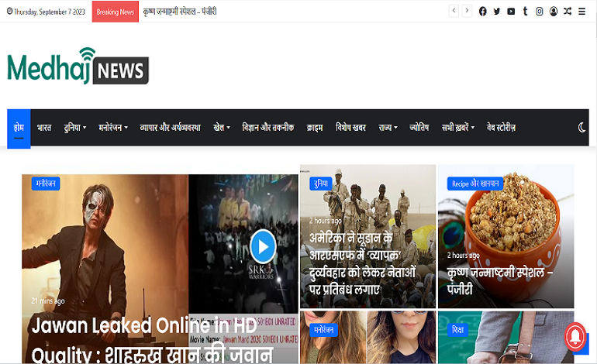The height and width of the screenshot is (364, 597).
Task: Click 2 hours ago on panjiri article
Action: pyautogui.click(x=464, y=256)
